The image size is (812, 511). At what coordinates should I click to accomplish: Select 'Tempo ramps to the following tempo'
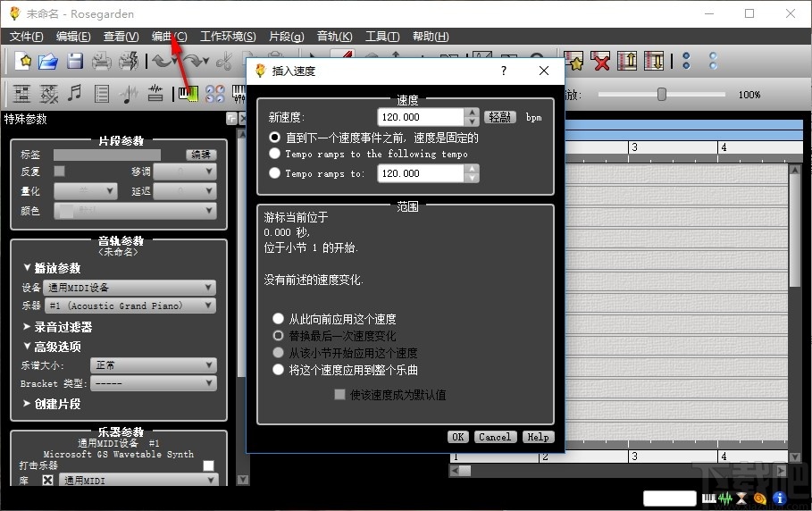(x=275, y=154)
